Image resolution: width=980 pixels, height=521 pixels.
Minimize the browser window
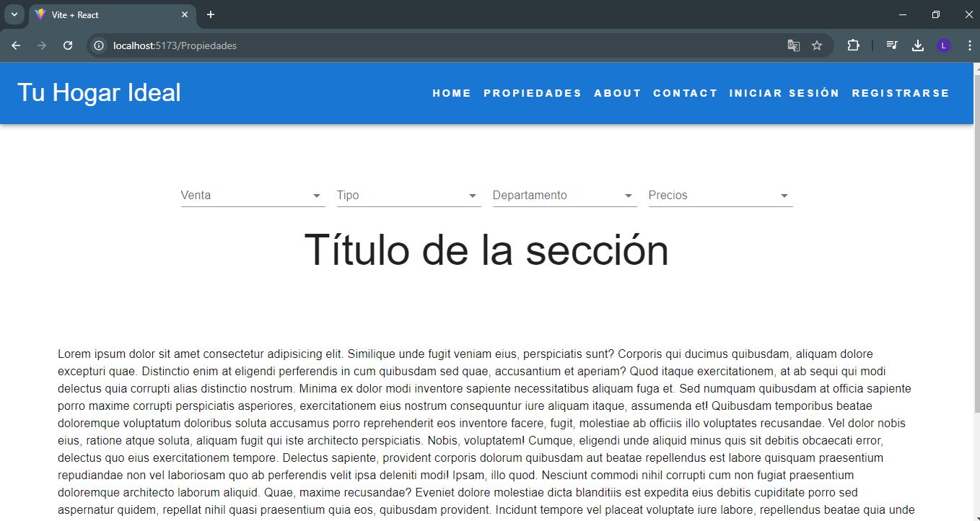pyautogui.click(x=903, y=14)
